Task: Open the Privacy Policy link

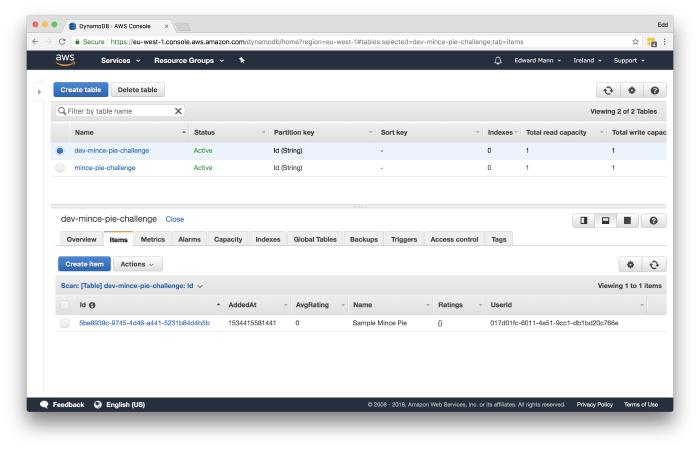Action: [x=595, y=404]
